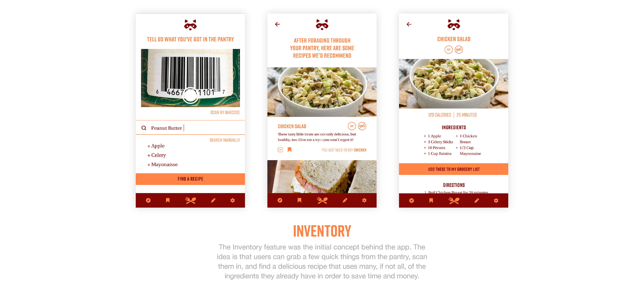This screenshot has height=294, width=644.
Task: Open the settings gear on the third phone's nav bar
Action: (496, 200)
